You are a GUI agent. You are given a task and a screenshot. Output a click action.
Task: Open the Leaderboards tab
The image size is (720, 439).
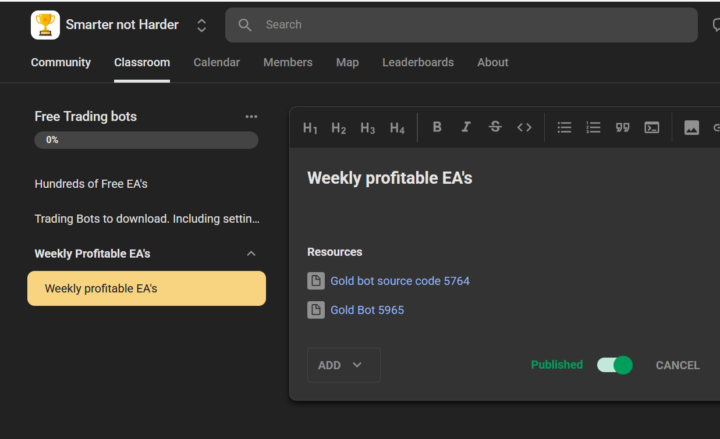coord(418,62)
